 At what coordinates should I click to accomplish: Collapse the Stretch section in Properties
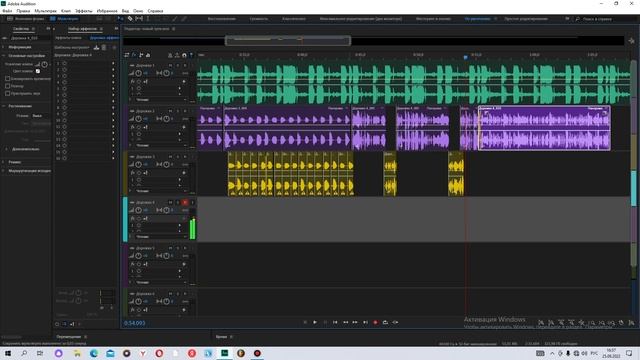[4, 106]
